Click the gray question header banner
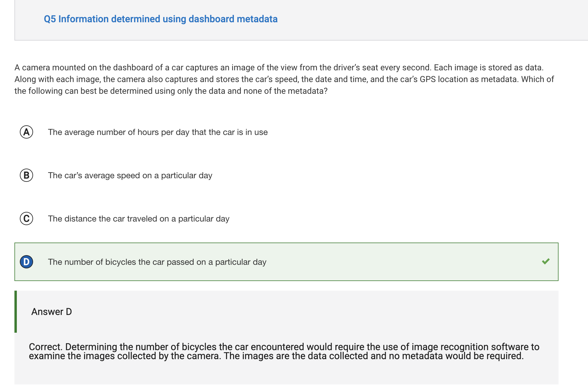588x385 pixels. click(301, 20)
